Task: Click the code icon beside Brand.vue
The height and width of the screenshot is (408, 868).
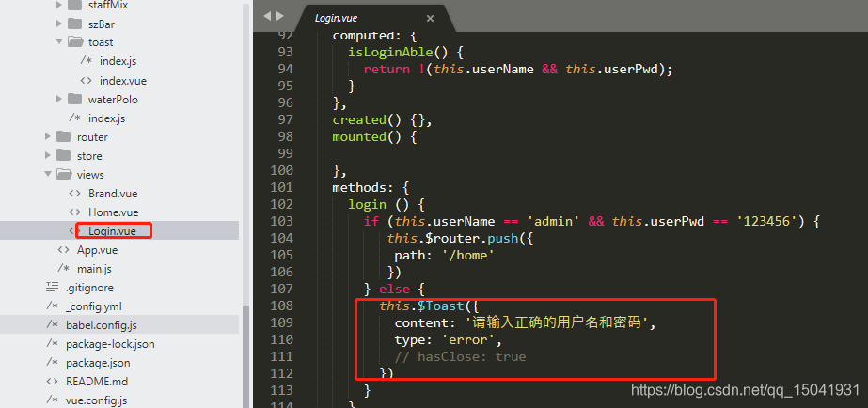Action: (x=74, y=194)
